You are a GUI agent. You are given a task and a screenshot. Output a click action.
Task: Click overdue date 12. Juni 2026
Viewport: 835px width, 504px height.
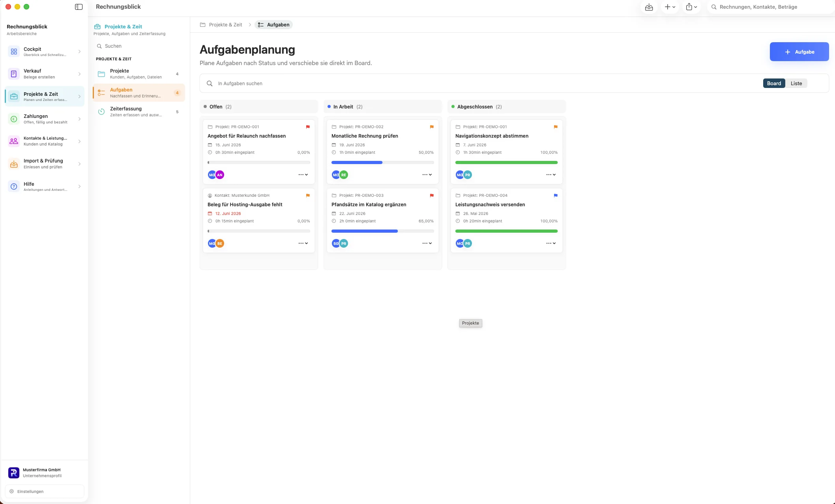[228, 214]
